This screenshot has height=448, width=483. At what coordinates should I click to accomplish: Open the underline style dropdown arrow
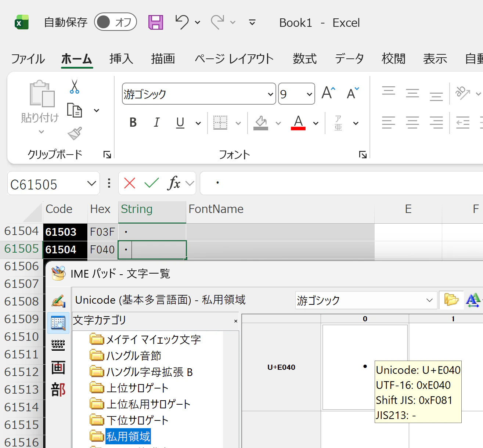click(198, 123)
